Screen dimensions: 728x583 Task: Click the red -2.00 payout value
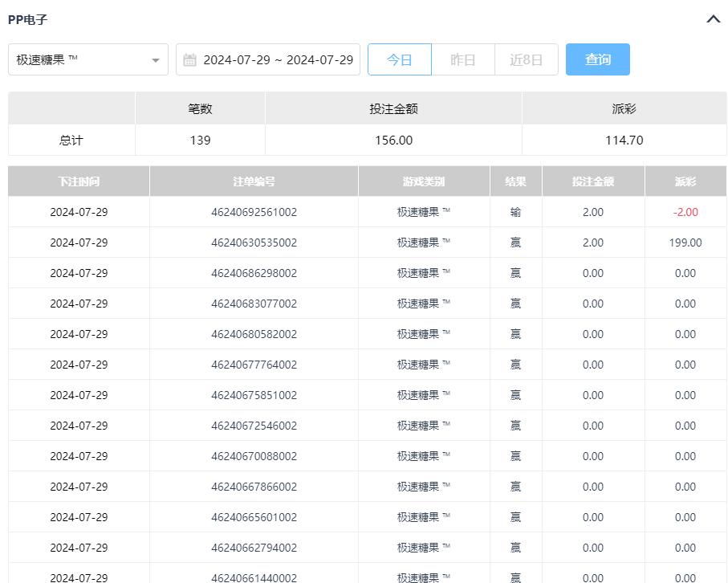pos(685,212)
